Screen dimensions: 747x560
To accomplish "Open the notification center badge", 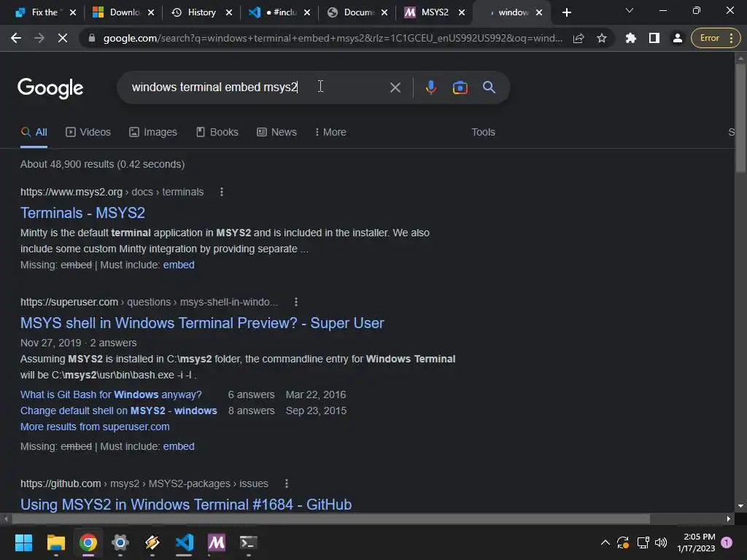I will click(727, 542).
